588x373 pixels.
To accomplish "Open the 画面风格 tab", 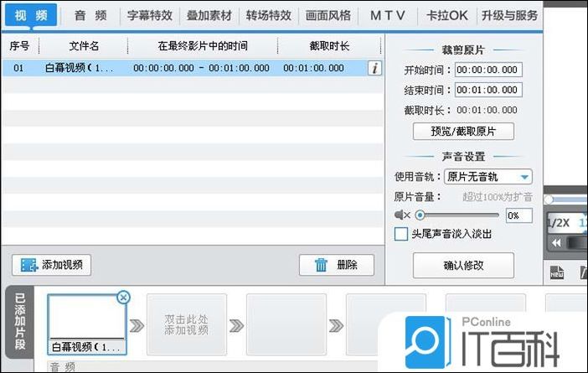I will tap(328, 15).
